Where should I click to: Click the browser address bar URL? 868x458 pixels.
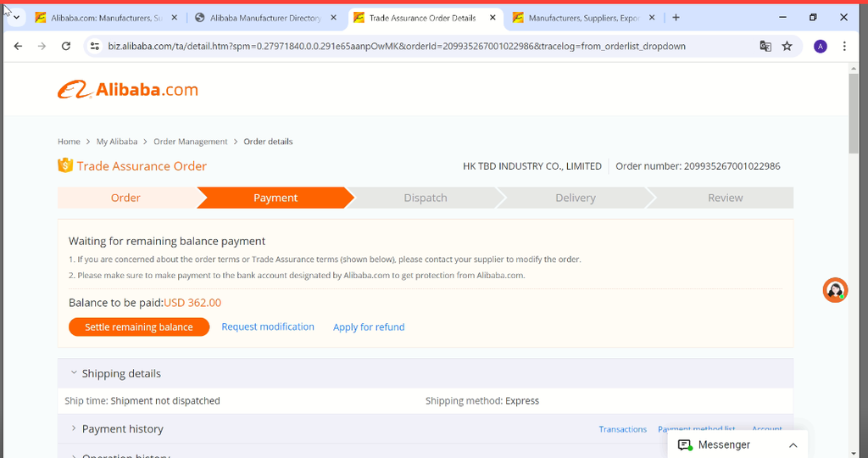[x=397, y=46]
